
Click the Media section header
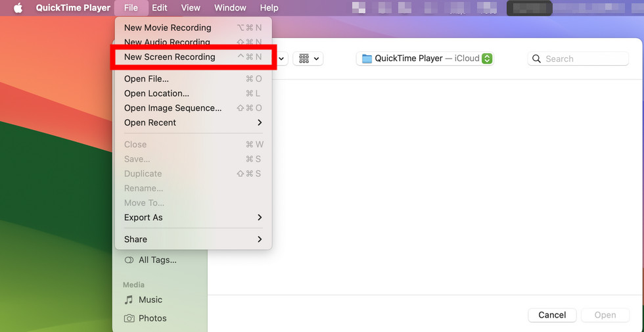(x=133, y=285)
